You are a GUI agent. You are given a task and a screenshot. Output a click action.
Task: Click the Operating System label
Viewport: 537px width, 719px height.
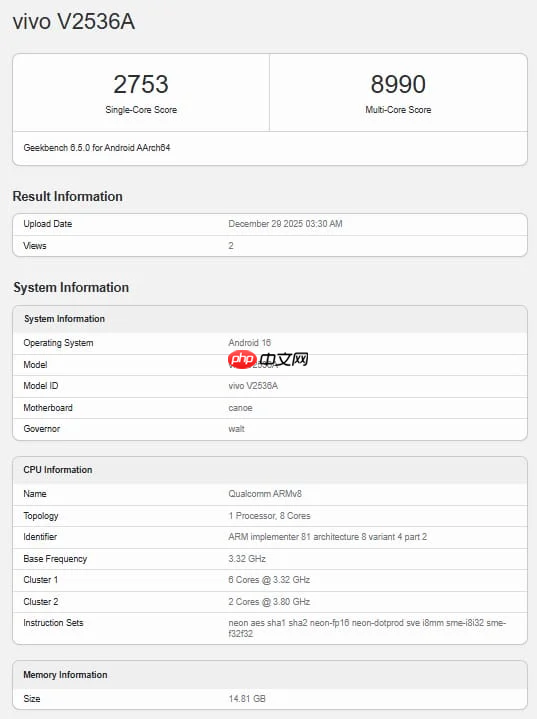(58, 343)
